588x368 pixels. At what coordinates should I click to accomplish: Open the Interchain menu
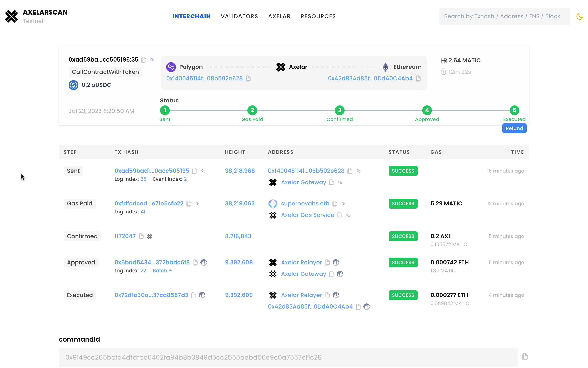pos(192,16)
